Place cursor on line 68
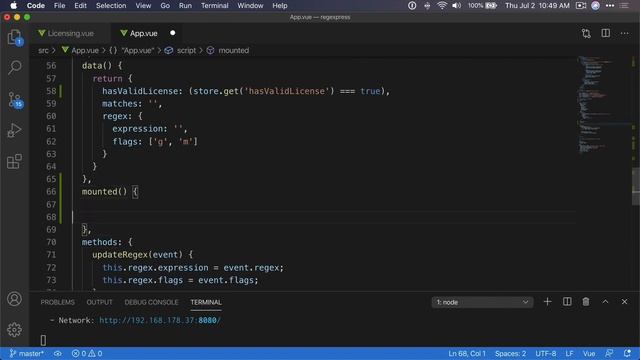640x360 pixels. 324,217
